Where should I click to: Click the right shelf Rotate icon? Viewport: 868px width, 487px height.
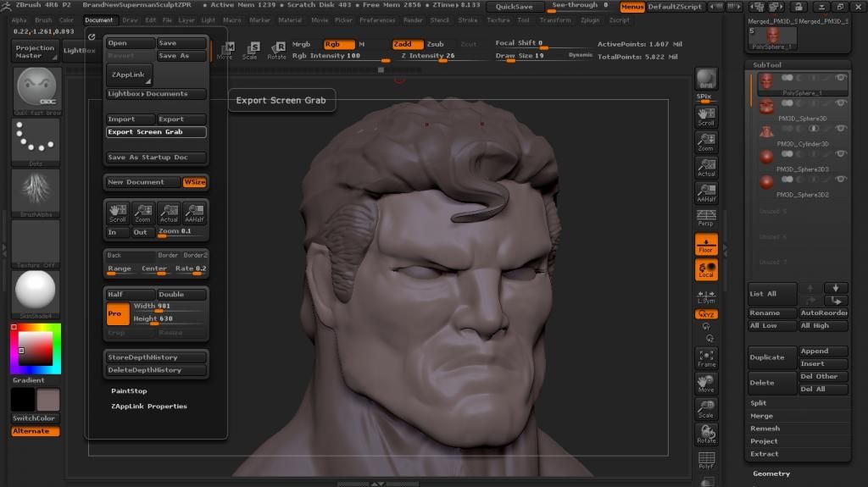click(x=706, y=434)
